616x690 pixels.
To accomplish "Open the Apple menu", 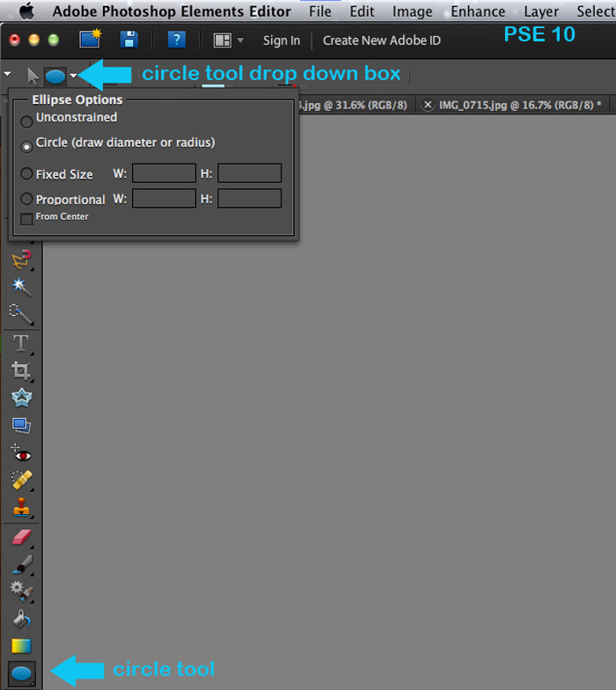I will pyautogui.click(x=27, y=11).
